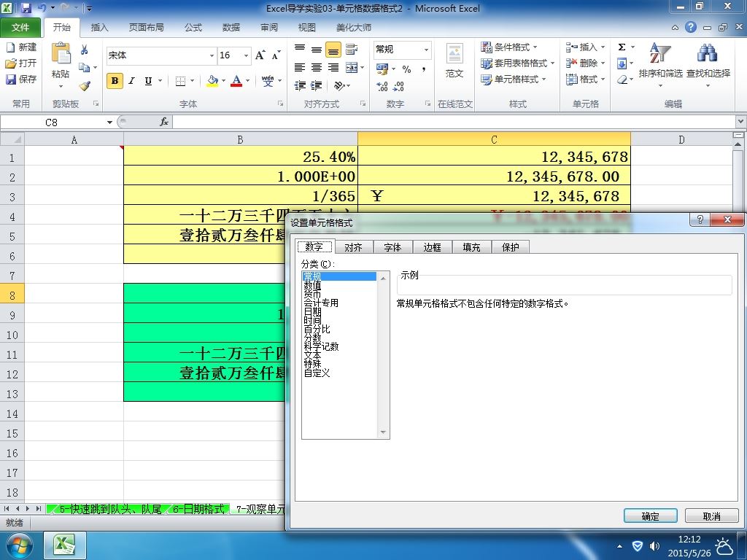Apply the yellow fill color bucket
This screenshot has width=747, height=560.
(x=212, y=81)
